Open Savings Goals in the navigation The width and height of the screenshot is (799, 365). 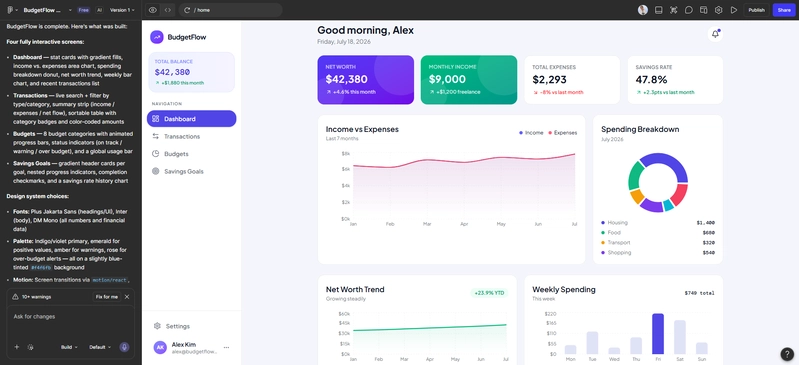click(192, 171)
